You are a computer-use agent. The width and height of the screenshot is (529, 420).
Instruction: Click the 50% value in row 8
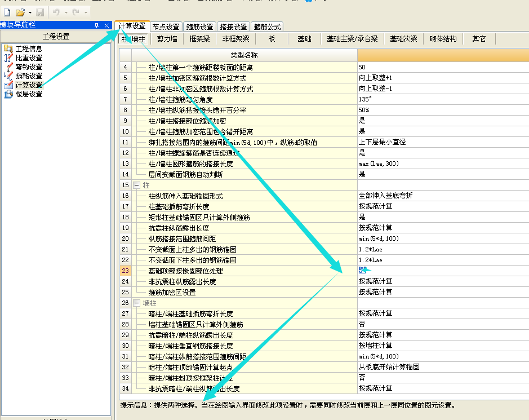point(364,110)
